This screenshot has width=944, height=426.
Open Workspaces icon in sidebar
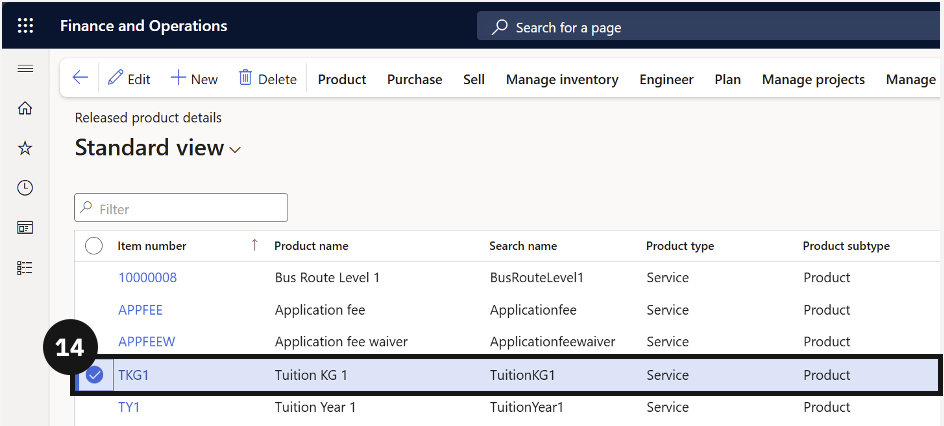[x=25, y=227]
